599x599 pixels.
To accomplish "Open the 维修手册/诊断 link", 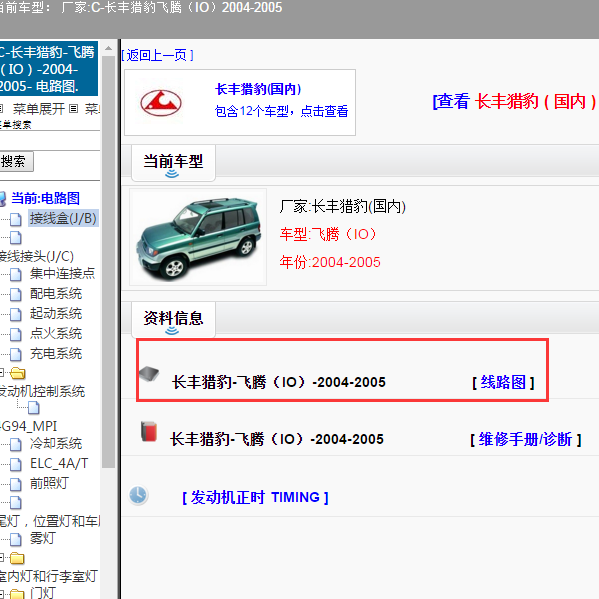I will click(525, 440).
